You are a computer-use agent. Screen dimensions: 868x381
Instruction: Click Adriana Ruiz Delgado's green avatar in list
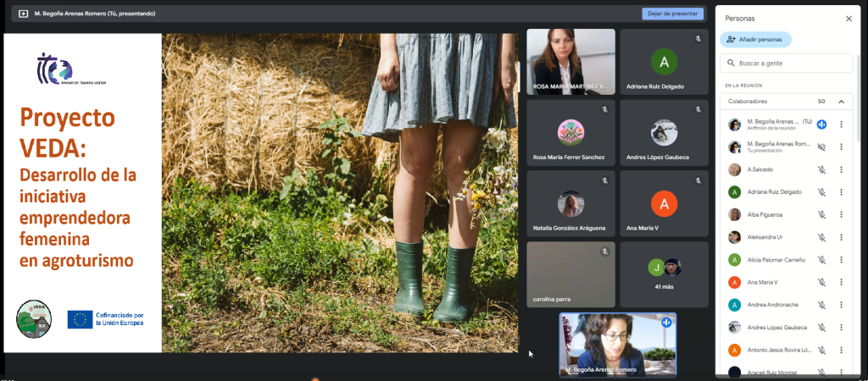pyautogui.click(x=735, y=192)
